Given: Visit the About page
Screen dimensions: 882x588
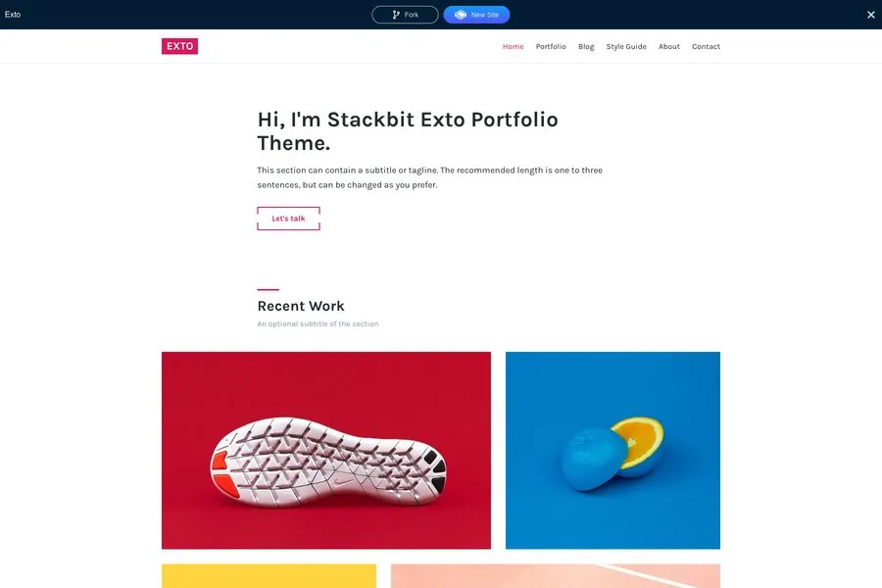Looking at the screenshot, I should [x=669, y=47].
